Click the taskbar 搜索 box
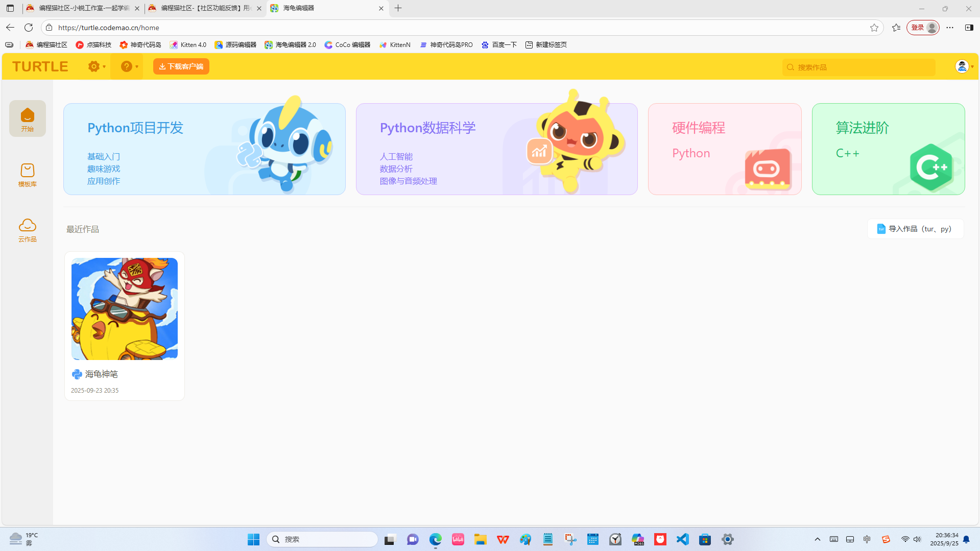Image resolution: width=980 pixels, height=551 pixels. click(322, 539)
